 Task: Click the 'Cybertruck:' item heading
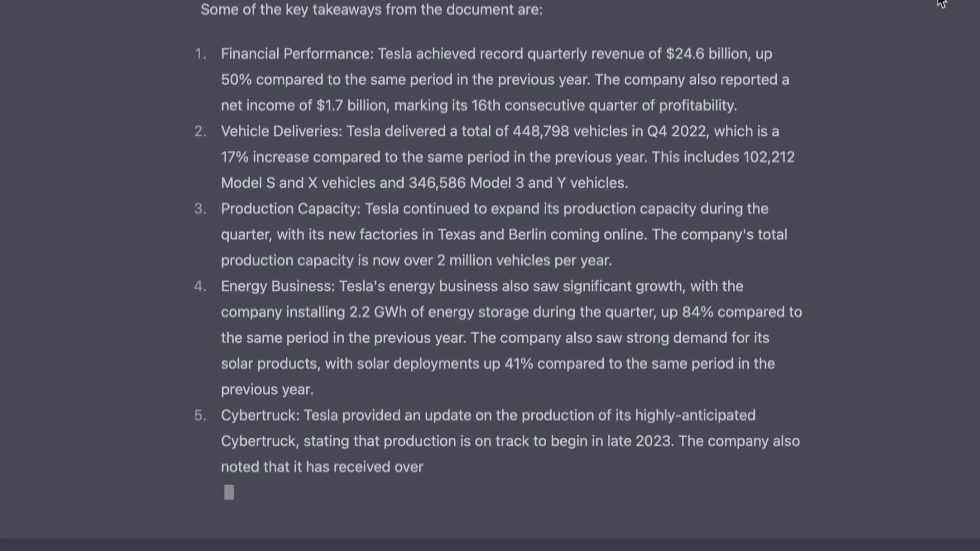260,416
